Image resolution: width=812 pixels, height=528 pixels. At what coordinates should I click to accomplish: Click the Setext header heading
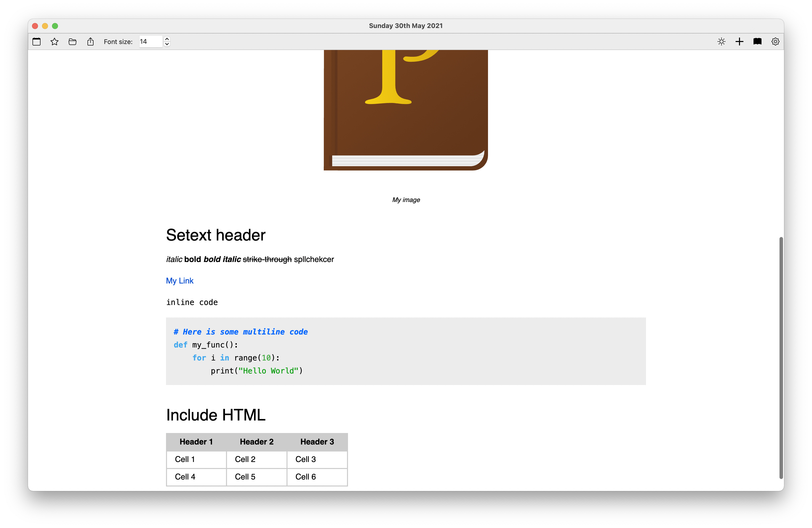click(215, 235)
